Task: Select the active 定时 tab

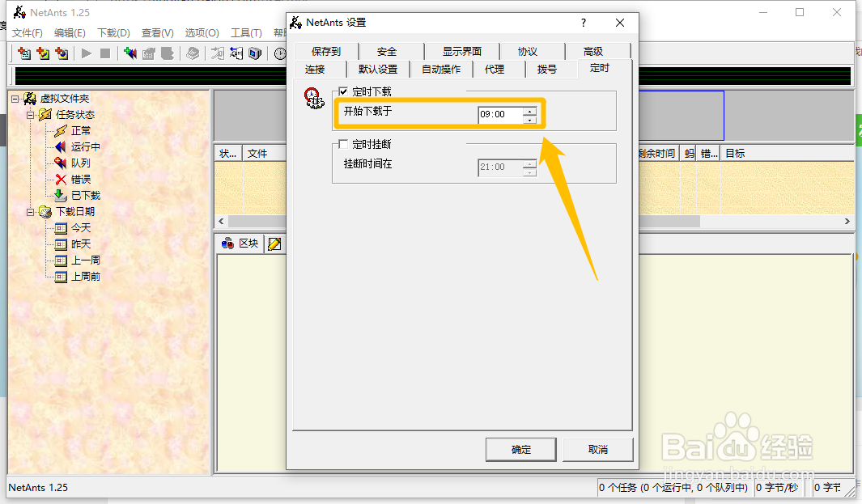Action: point(599,68)
